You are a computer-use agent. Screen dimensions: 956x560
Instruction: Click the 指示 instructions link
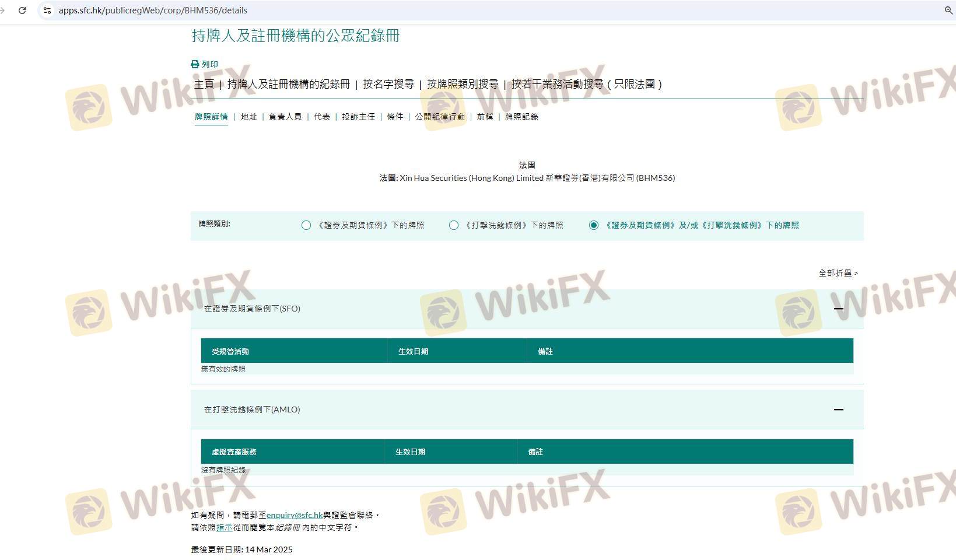click(225, 527)
